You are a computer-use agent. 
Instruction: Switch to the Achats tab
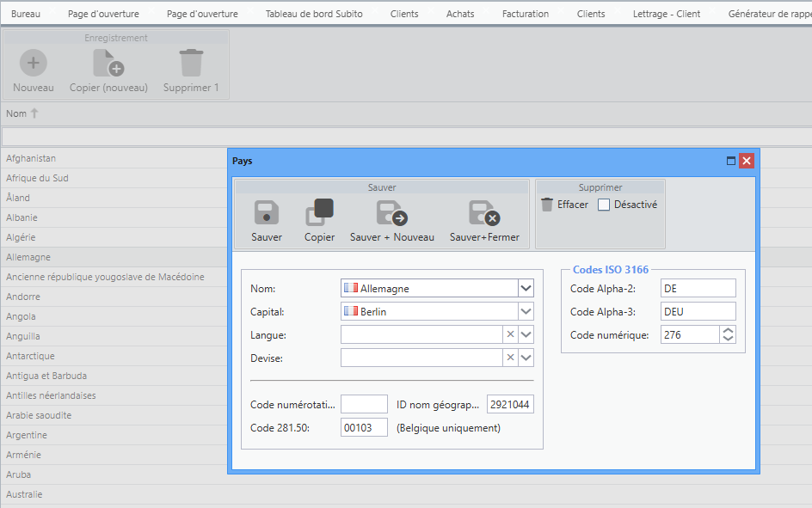click(x=460, y=14)
